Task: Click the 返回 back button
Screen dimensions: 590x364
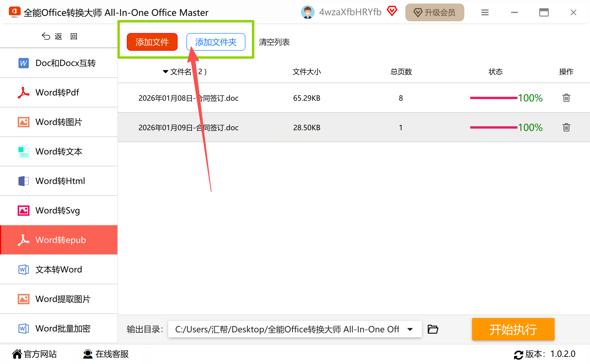Action: [x=59, y=36]
